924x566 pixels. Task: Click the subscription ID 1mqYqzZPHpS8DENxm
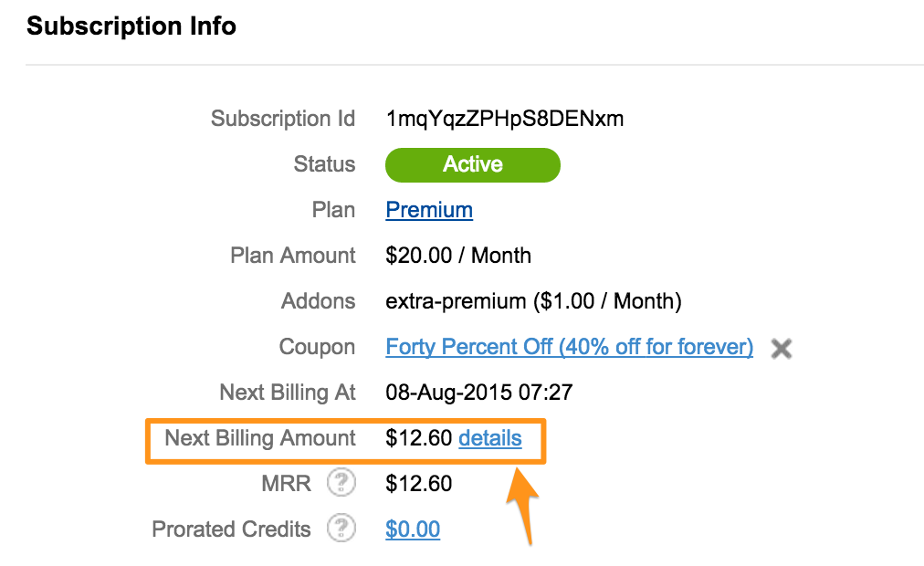(x=504, y=119)
